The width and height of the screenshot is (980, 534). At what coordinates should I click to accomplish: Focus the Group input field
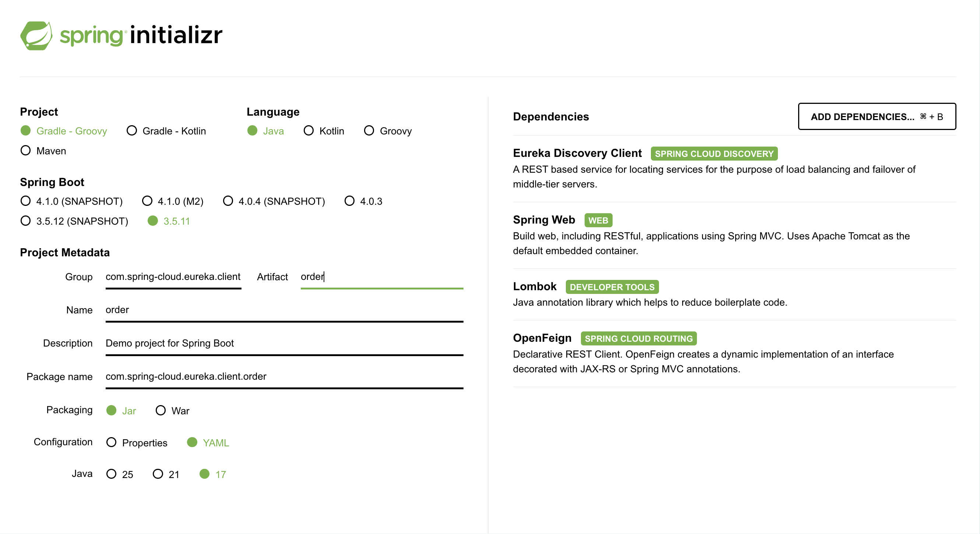(173, 277)
